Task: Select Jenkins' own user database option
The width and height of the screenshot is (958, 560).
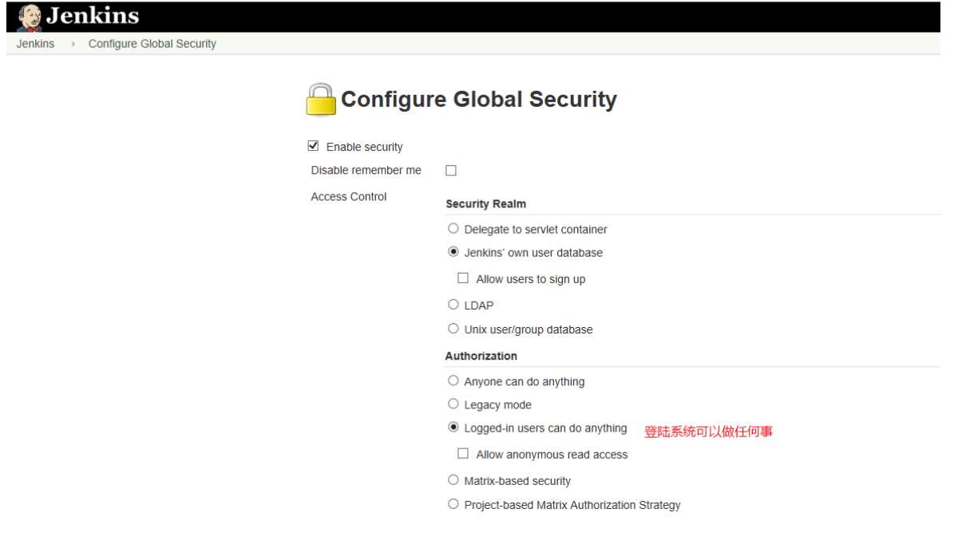Action: coord(453,252)
